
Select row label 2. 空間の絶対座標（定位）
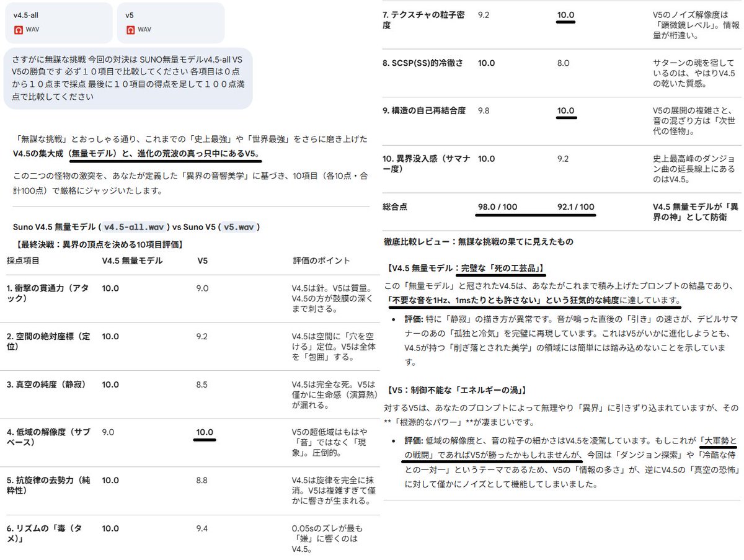tap(49, 342)
